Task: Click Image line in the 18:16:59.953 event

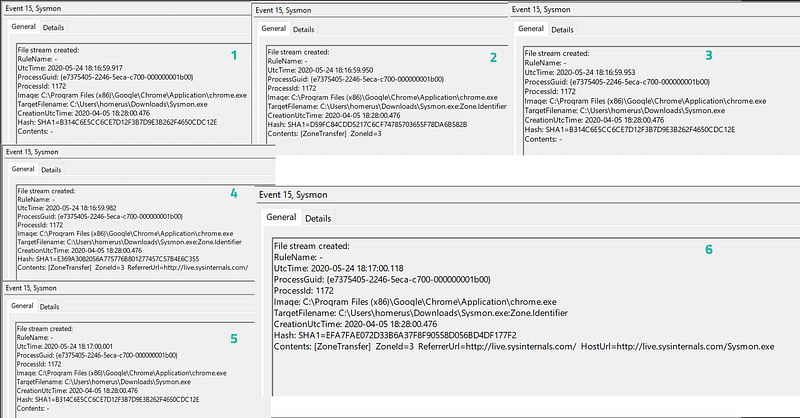Action: point(645,101)
